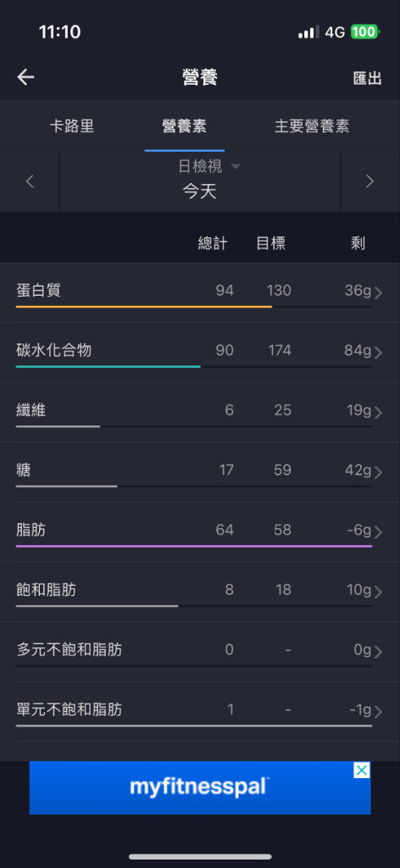Open 單元不飽和脂肪 row chevron
Image resolution: width=400 pixels, height=868 pixels.
click(379, 712)
